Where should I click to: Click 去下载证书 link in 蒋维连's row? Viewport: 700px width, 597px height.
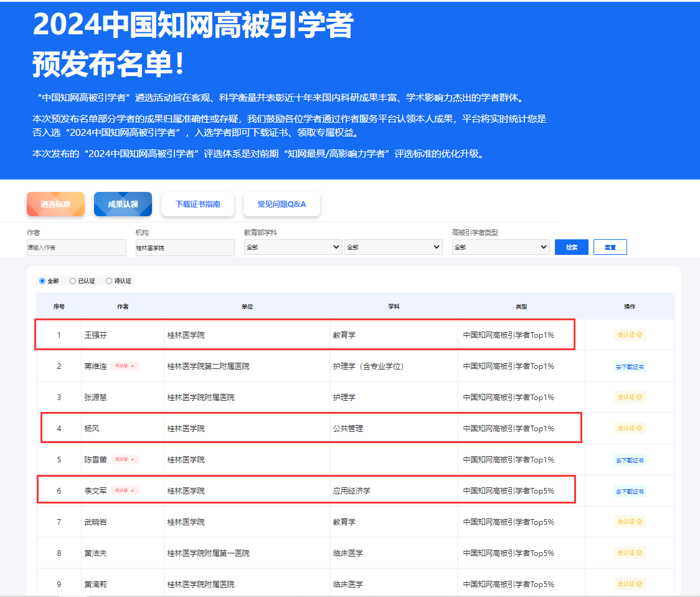coord(630,366)
